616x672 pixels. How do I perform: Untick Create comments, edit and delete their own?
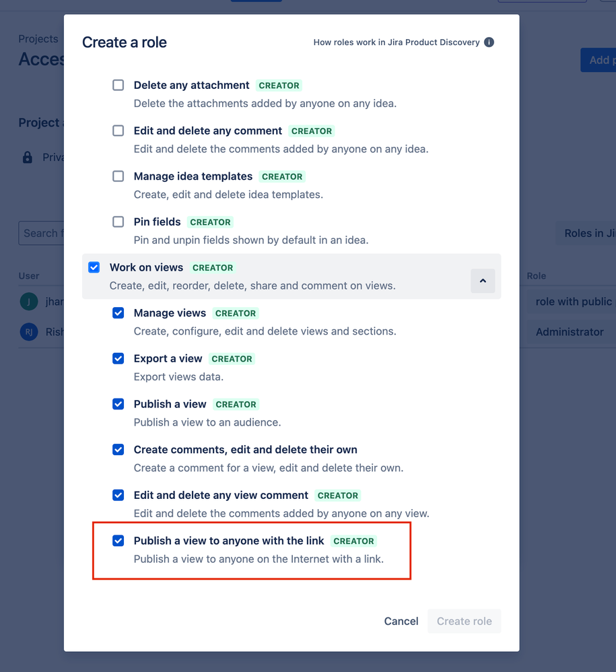coord(118,450)
